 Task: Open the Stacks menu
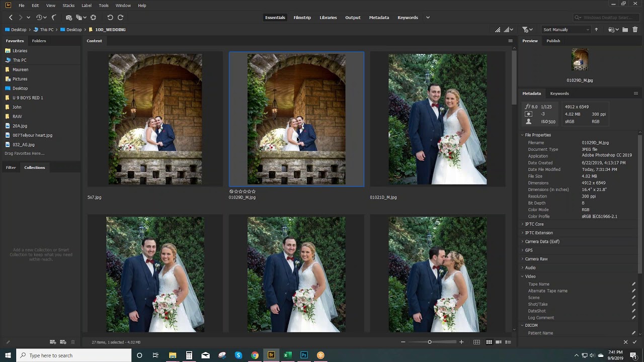[x=68, y=6]
